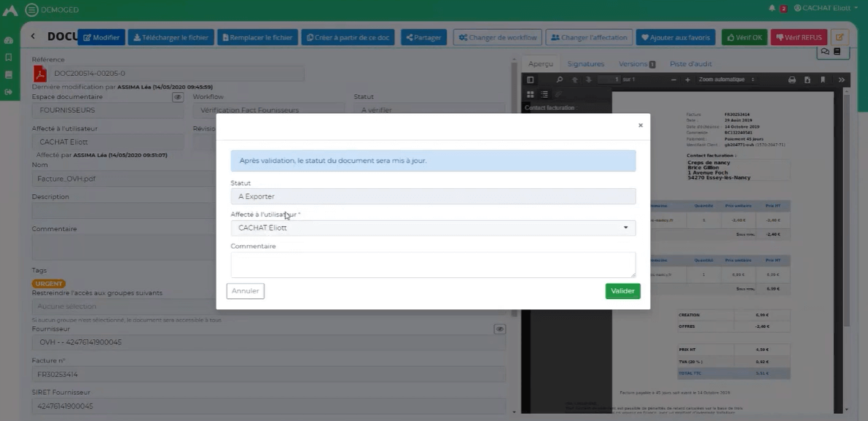This screenshot has height=421, width=868.
Task: Show thumbnails view in PDF sidebar
Action: tap(531, 94)
